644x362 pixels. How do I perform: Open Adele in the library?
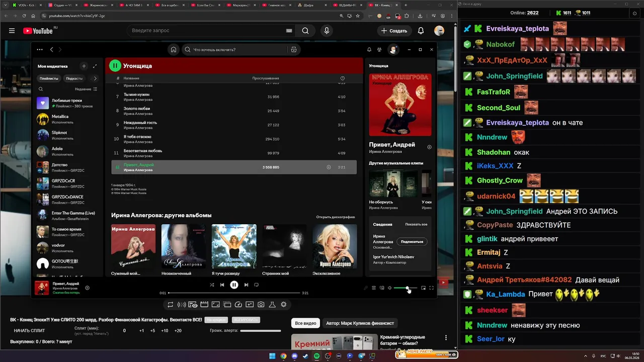coord(67,151)
